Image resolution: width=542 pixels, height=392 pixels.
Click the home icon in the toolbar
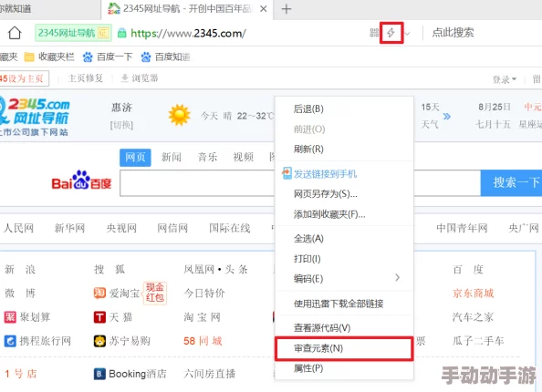click(x=15, y=33)
